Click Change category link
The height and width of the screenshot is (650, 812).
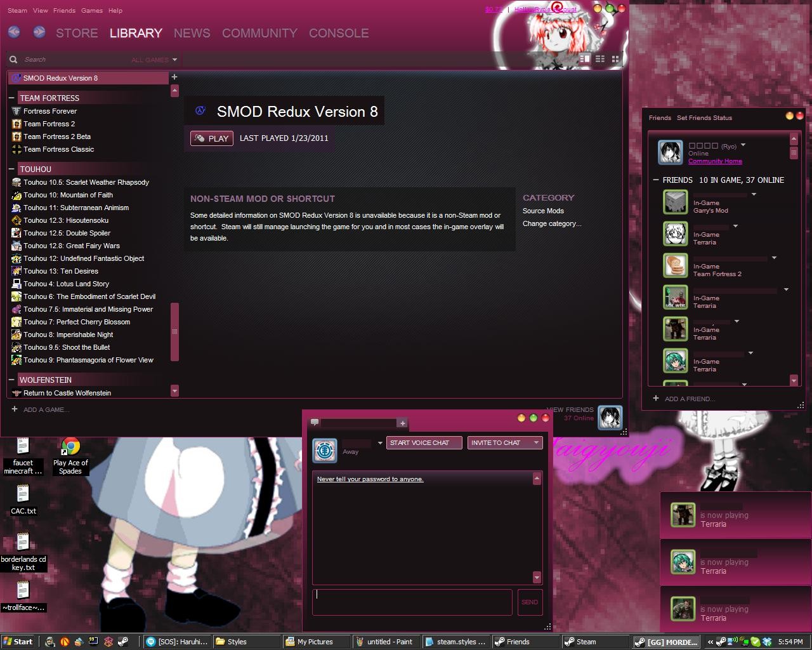552,223
